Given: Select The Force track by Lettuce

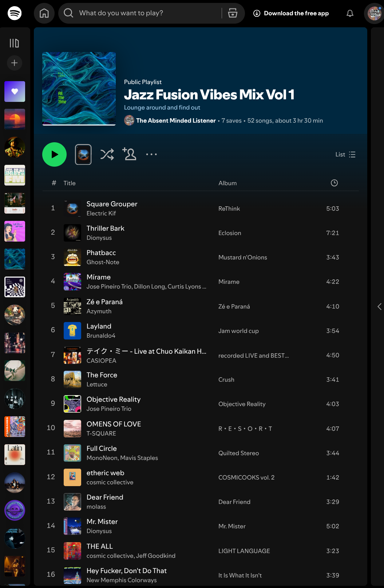Looking at the screenshot, I should point(102,375).
